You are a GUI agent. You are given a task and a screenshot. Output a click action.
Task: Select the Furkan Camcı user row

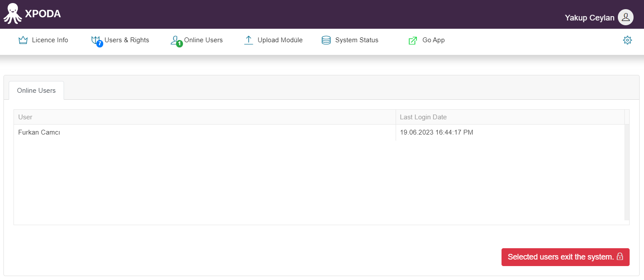coord(319,132)
